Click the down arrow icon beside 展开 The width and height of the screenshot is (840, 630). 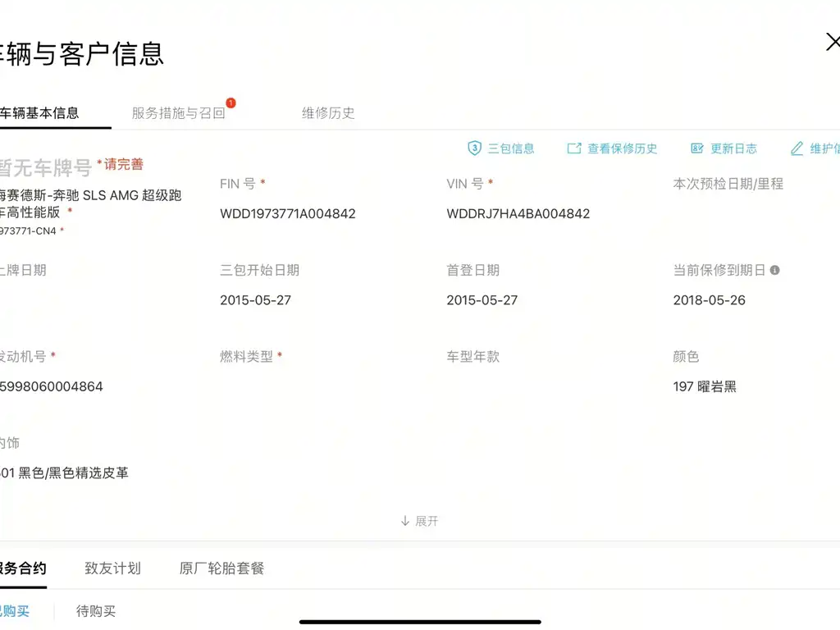(x=405, y=521)
